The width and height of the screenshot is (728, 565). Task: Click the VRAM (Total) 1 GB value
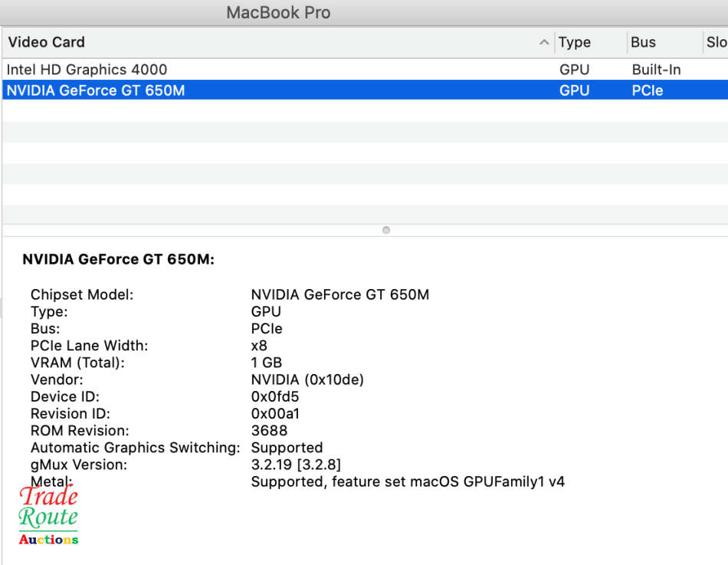click(265, 362)
